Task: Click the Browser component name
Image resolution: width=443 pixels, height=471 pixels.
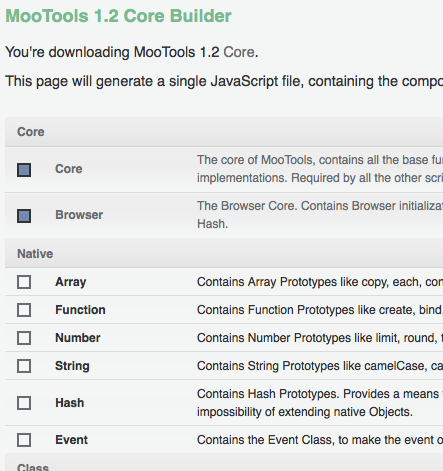Action: pyautogui.click(x=79, y=215)
